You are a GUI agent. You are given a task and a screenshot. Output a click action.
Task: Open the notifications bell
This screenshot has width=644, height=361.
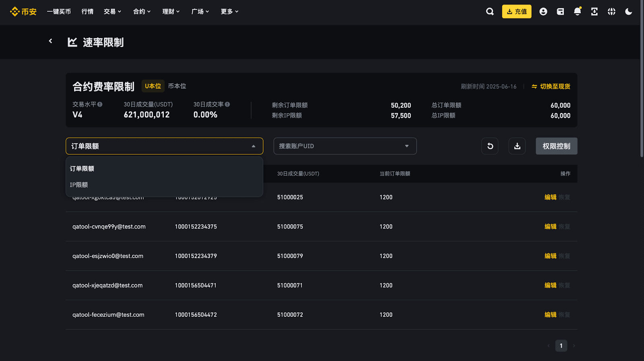pos(577,12)
